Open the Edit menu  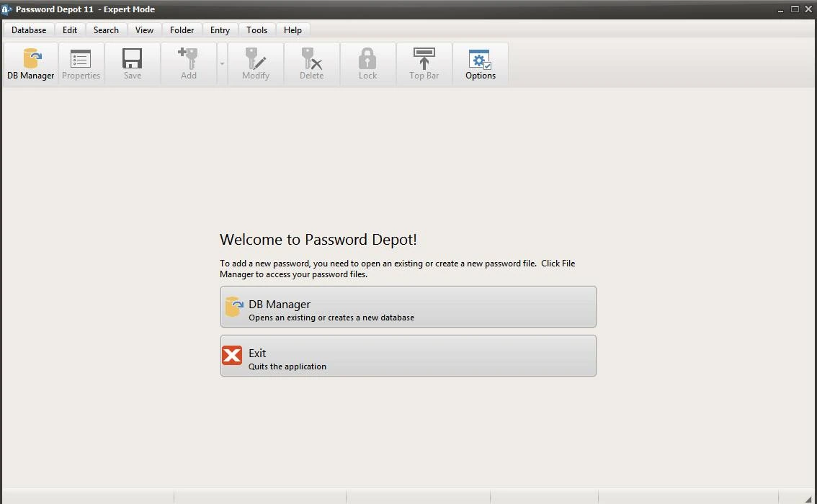coord(70,30)
